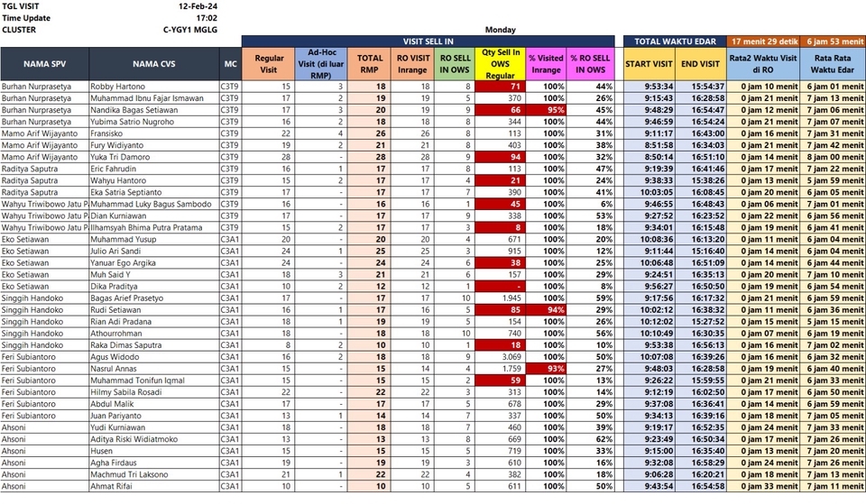Select the Nandika Bagas Setiawan cell

point(154,110)
